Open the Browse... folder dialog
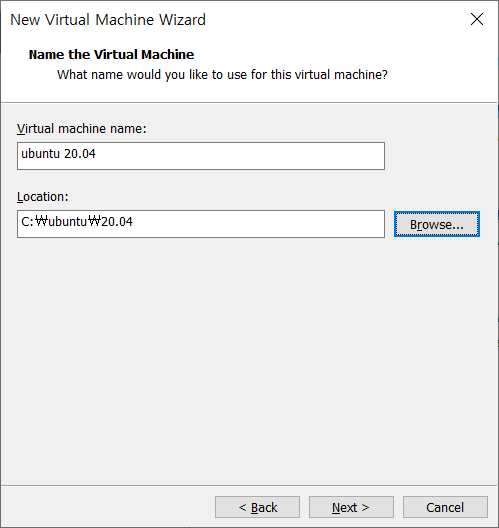 point(437,224)
